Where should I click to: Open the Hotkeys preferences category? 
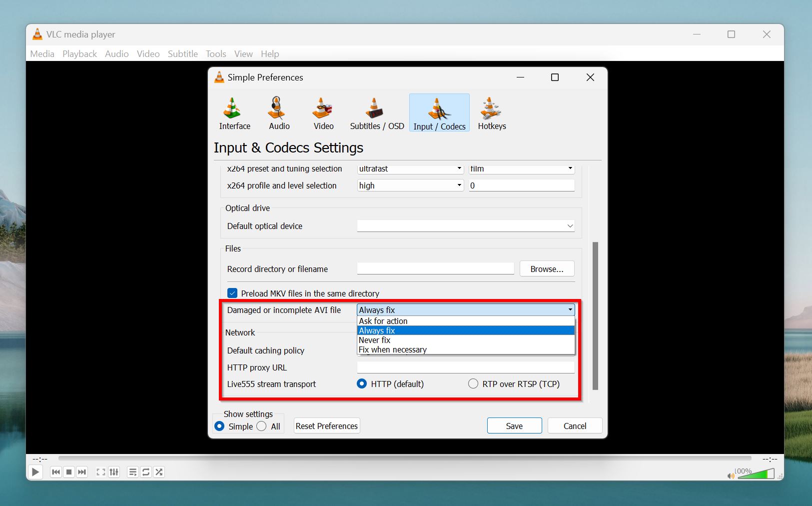[x=492, y=113]
